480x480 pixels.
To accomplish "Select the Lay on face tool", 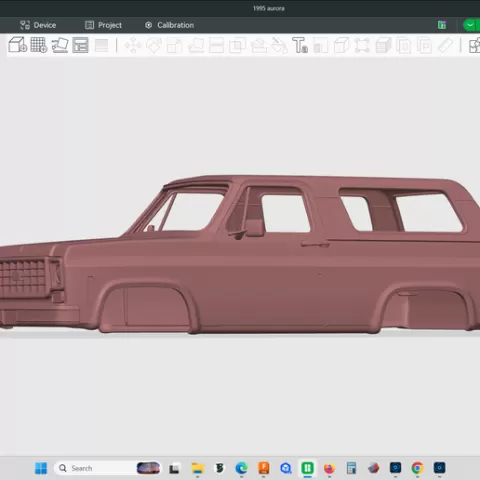I will pyautogui.click(x=196, y=46).
